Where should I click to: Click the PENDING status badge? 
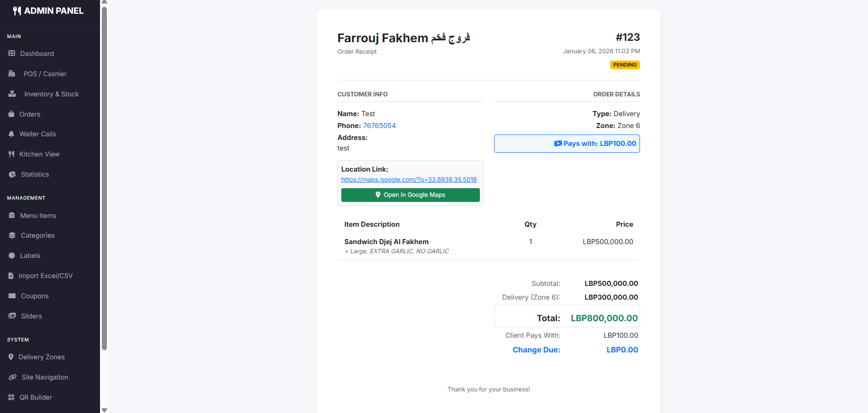point(624,65)
